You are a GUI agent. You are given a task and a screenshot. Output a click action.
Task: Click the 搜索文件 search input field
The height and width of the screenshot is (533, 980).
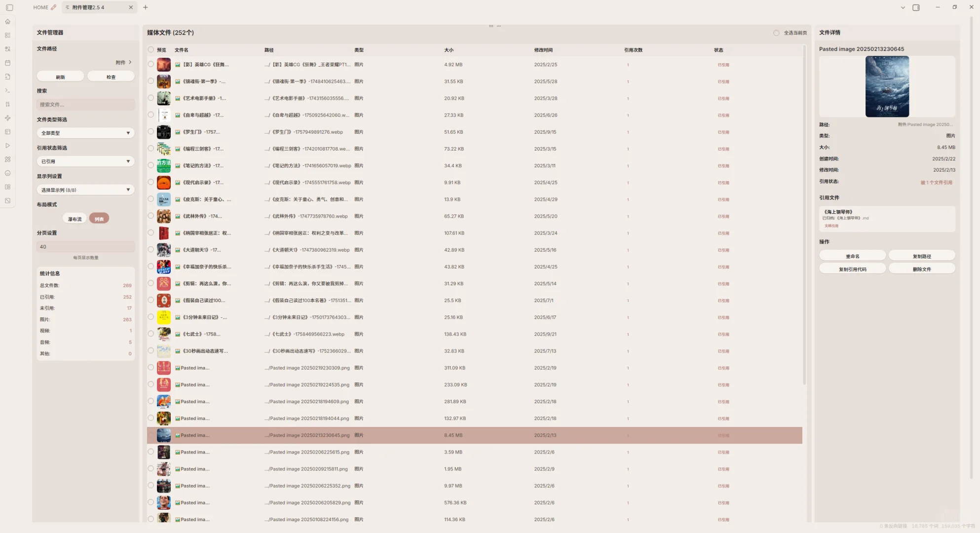pos(85,105)
